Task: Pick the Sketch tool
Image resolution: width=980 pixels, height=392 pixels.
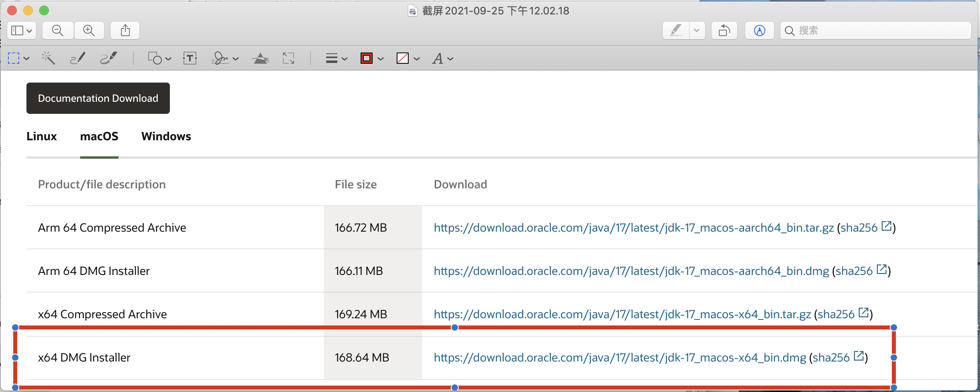Action: tap(78, 59)
